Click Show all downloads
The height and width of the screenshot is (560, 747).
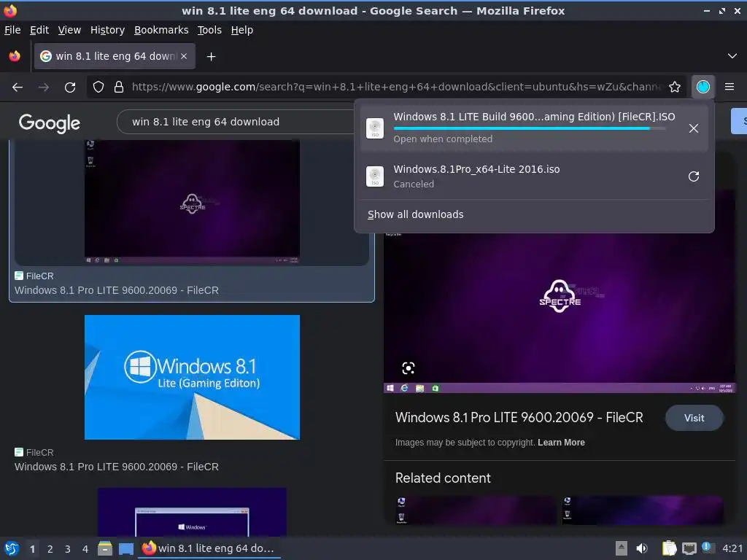tap(415, 214)
